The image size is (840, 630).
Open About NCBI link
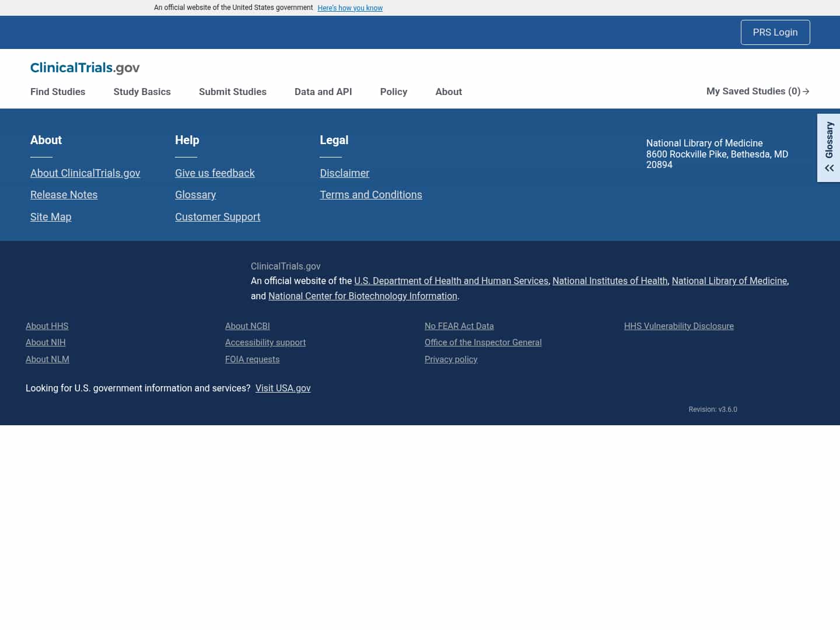247,326
